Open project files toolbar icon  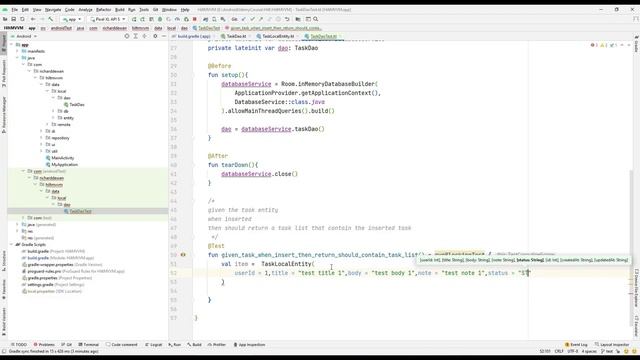tap(5, 19)
